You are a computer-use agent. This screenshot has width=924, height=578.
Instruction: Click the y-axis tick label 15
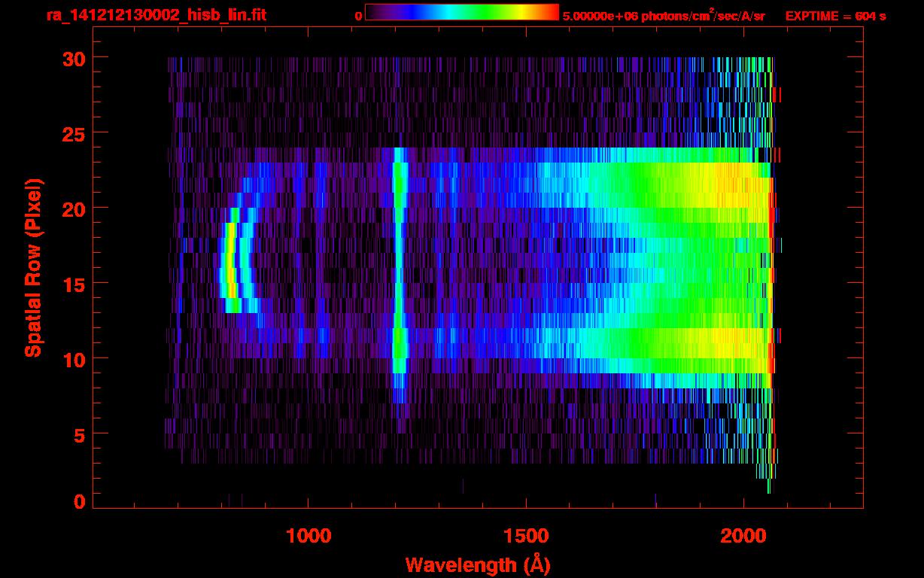(x=74, y=284)
